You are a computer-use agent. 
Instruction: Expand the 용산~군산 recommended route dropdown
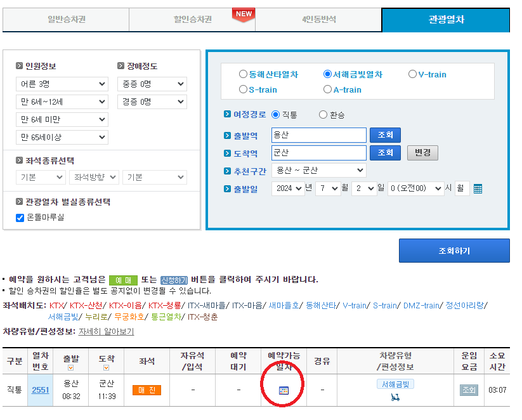(x=318, y=170)
